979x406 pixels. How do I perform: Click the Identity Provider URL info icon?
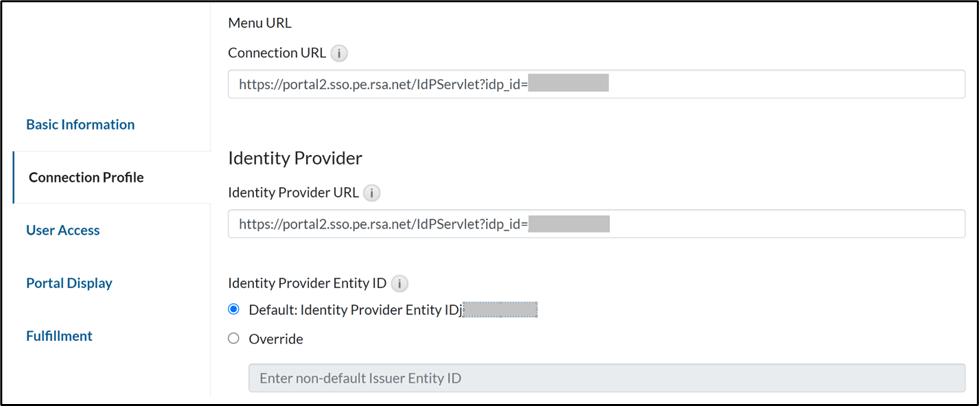pyautogui.click(x=372, y=193)
